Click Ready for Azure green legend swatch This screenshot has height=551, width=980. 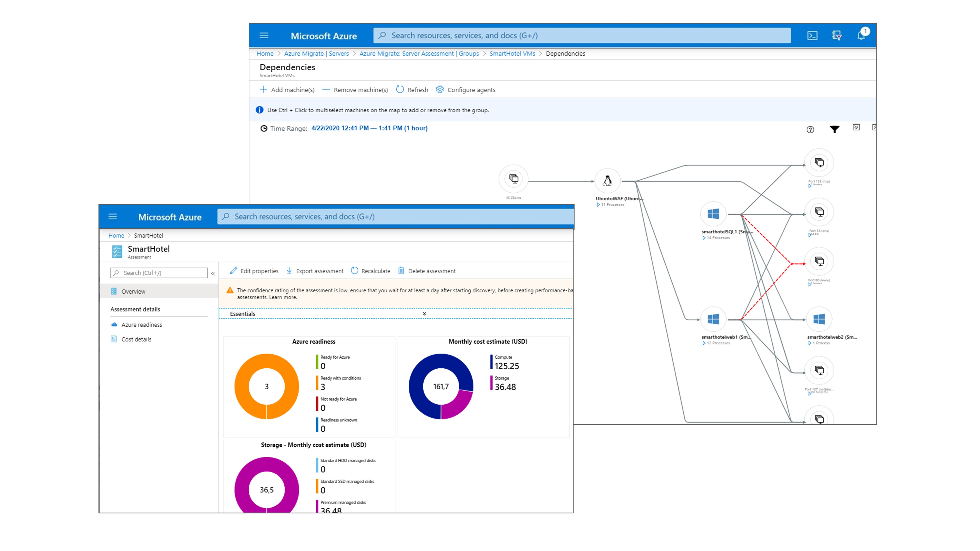(317, 362)
